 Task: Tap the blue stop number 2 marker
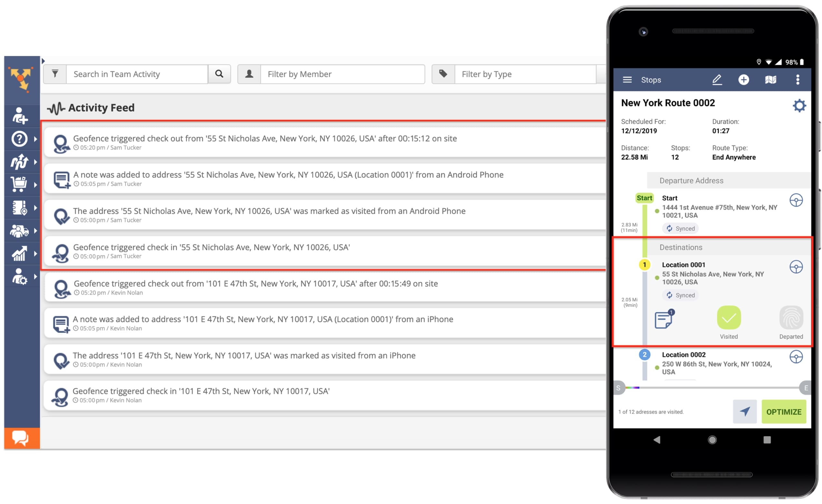click(644, 355)
